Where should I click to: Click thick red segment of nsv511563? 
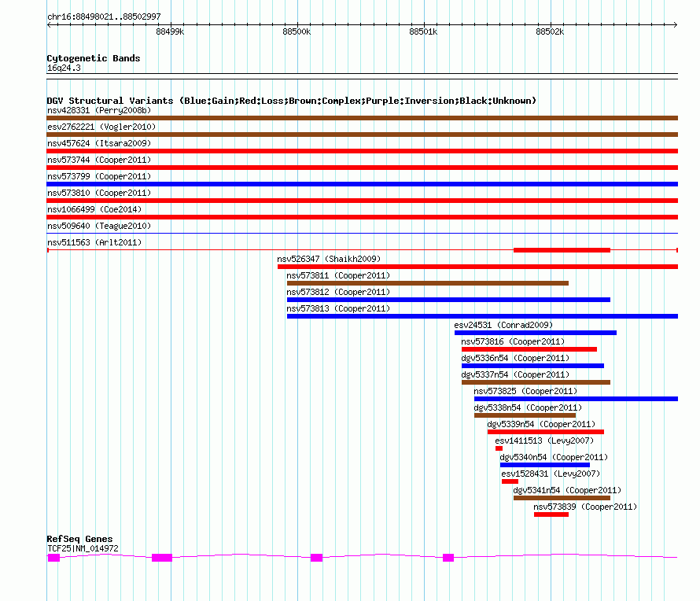(562, 250)
